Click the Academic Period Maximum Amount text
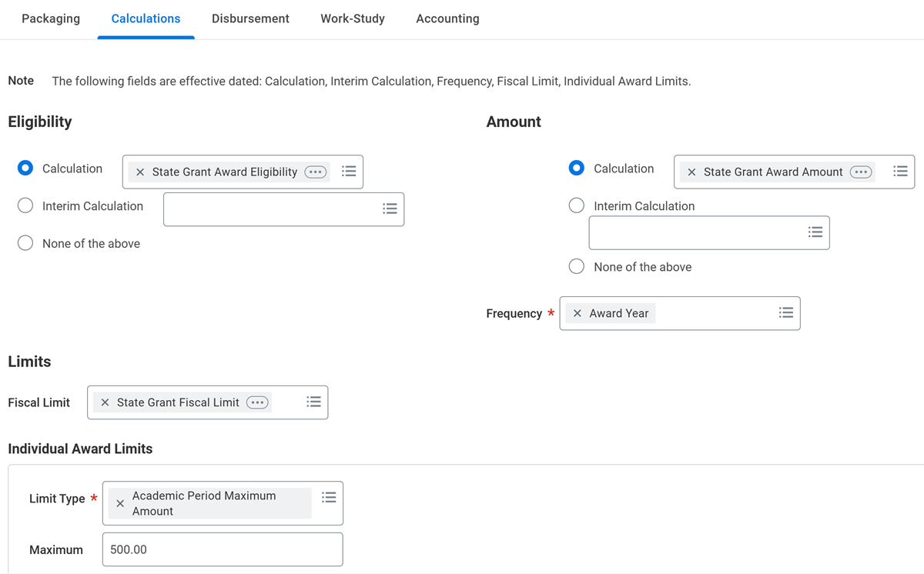Screen dimensions: 924x574 point(204,503)
